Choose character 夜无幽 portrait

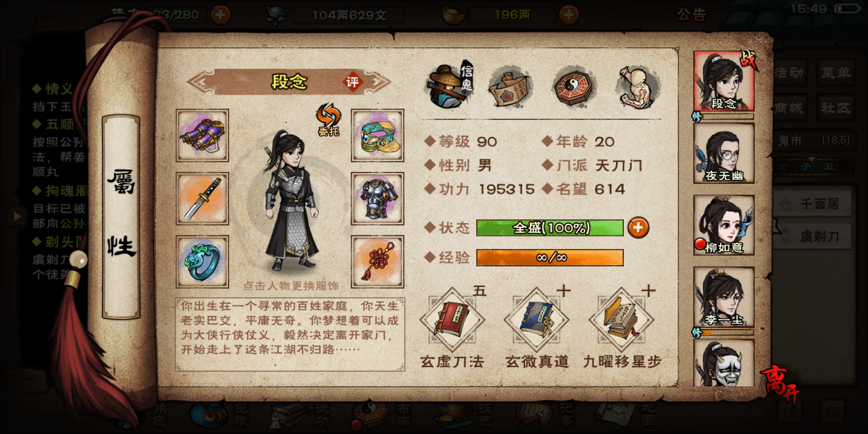pos(724,153)
